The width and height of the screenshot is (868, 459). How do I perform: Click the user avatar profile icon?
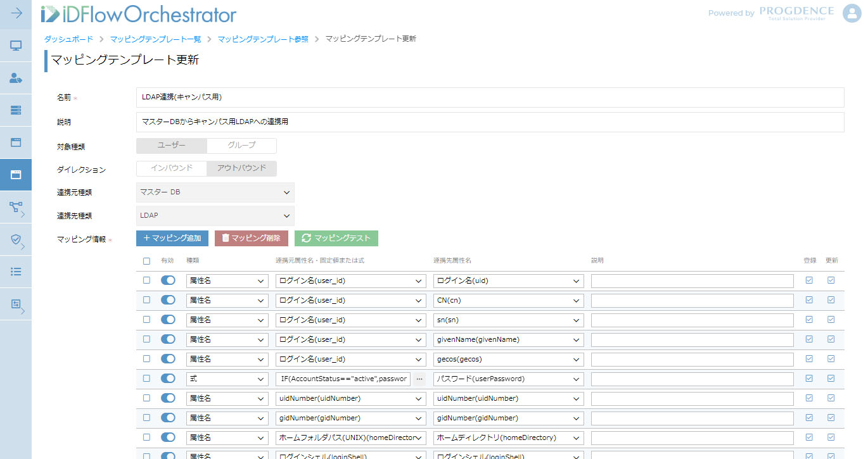pos(852,13)
